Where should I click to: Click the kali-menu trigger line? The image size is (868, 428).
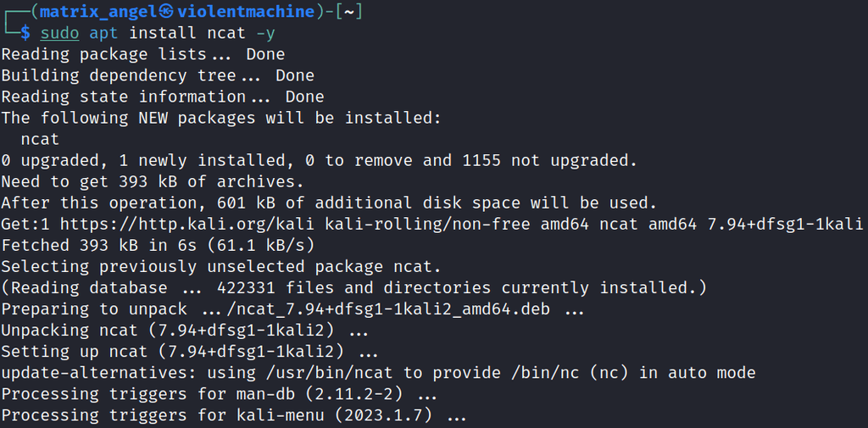[233, 415]
